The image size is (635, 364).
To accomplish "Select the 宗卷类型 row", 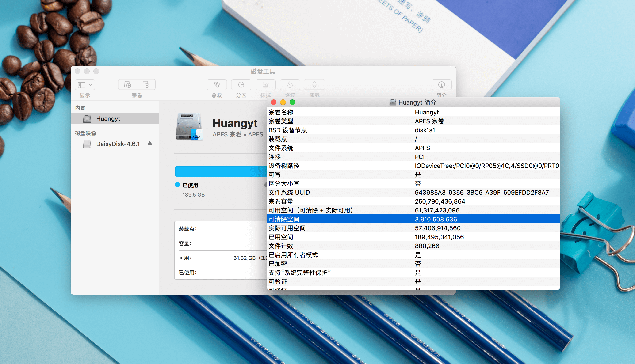I will click(413, 121).
